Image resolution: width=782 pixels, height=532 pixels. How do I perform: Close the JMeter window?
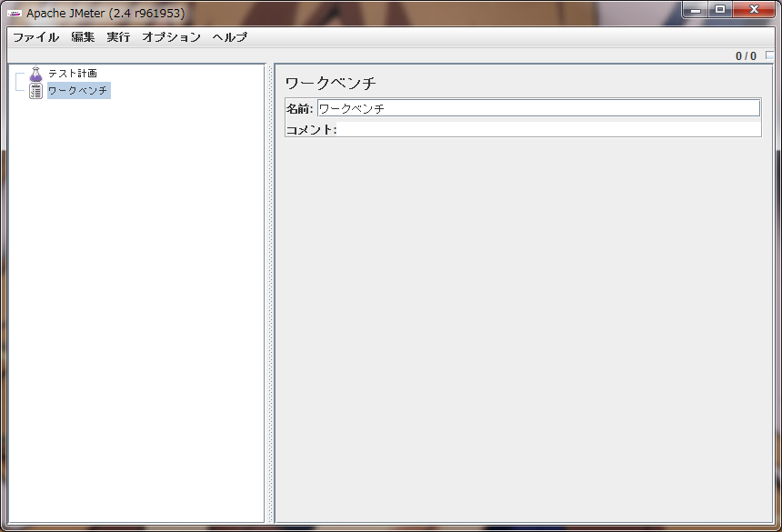pyautogui.click(x=754, y=10)
